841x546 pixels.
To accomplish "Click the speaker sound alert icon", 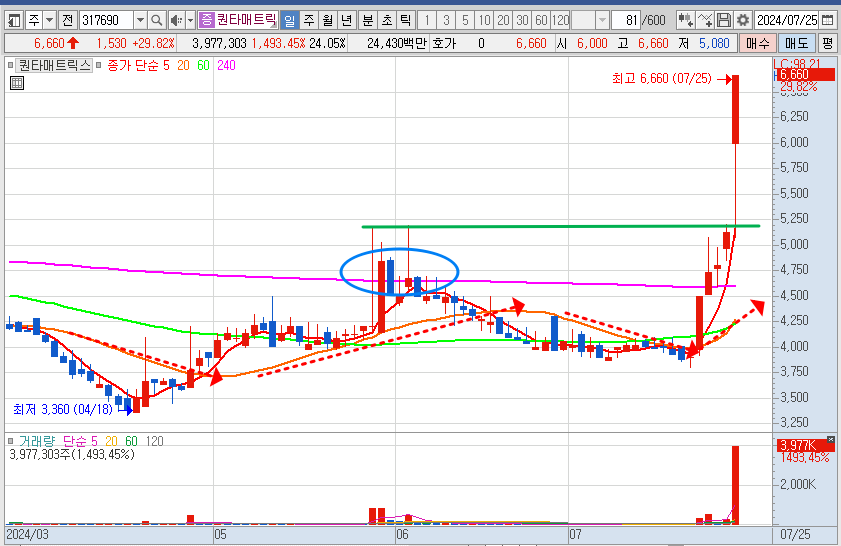I will click(176, 20).
